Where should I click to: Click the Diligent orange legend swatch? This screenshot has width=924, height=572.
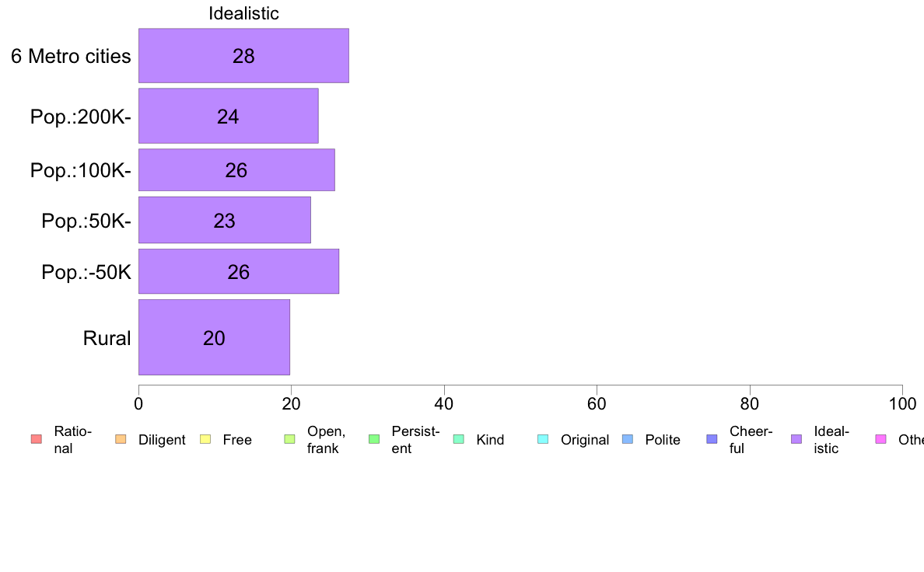(x=121, y=439)
